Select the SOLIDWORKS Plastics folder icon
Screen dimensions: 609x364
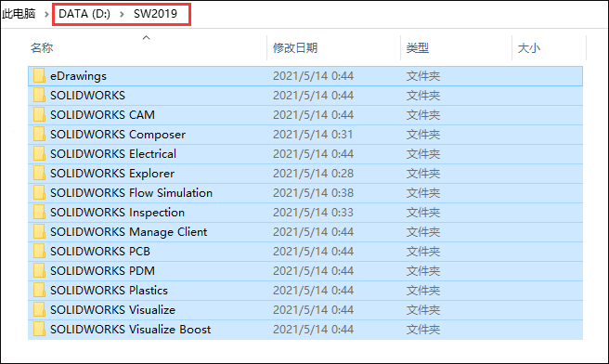[39, 291]
